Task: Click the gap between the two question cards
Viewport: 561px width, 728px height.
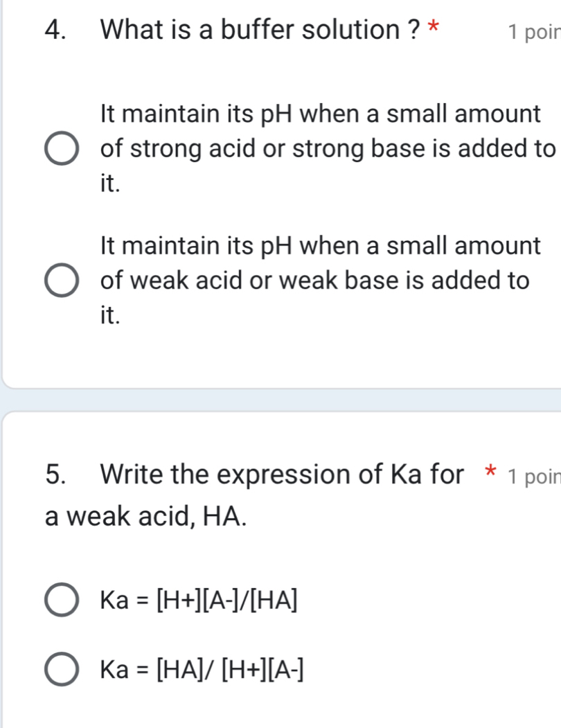Action: (x=280, y=400)
